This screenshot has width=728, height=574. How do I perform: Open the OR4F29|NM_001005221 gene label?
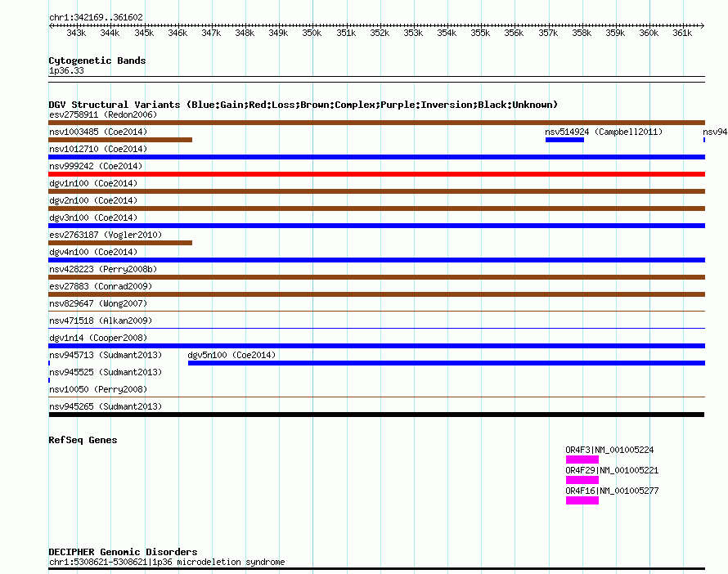pos(612,470)
